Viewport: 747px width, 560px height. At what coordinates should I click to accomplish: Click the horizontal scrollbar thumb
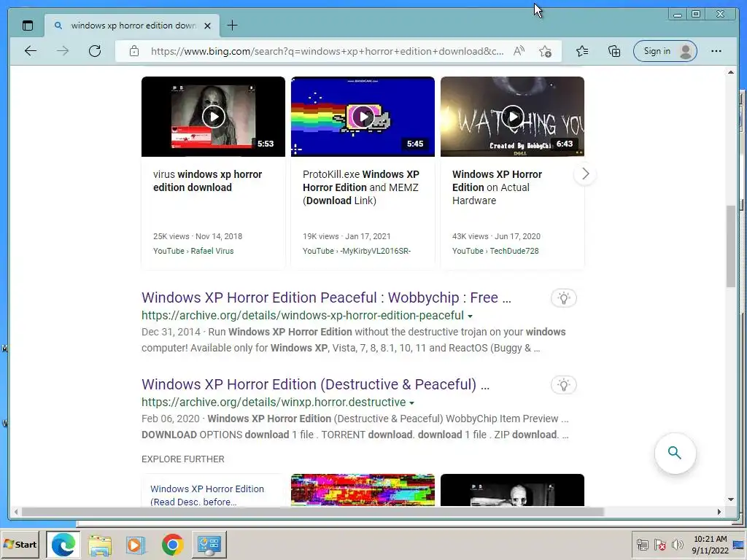point(312,512)
